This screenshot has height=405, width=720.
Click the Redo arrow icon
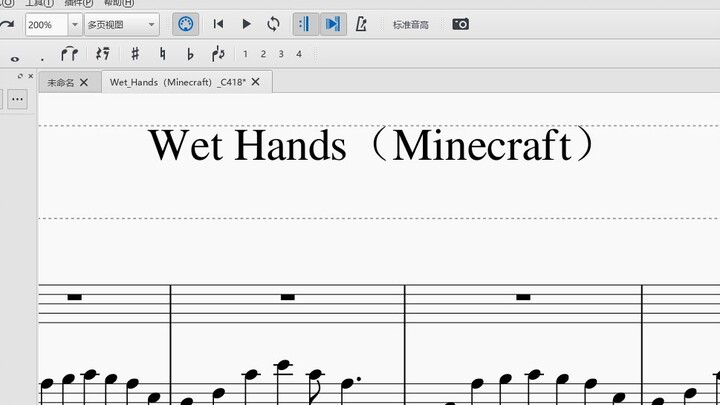[x=7, y=24]
